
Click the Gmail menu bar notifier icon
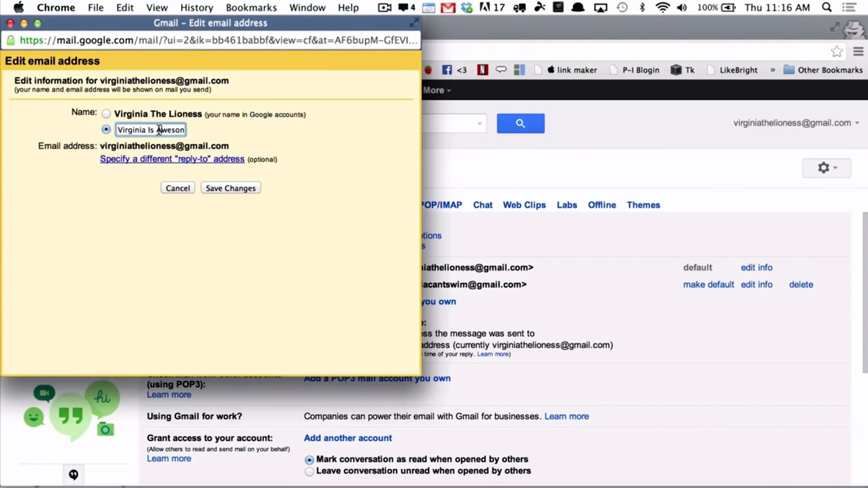tap(448, 8)
